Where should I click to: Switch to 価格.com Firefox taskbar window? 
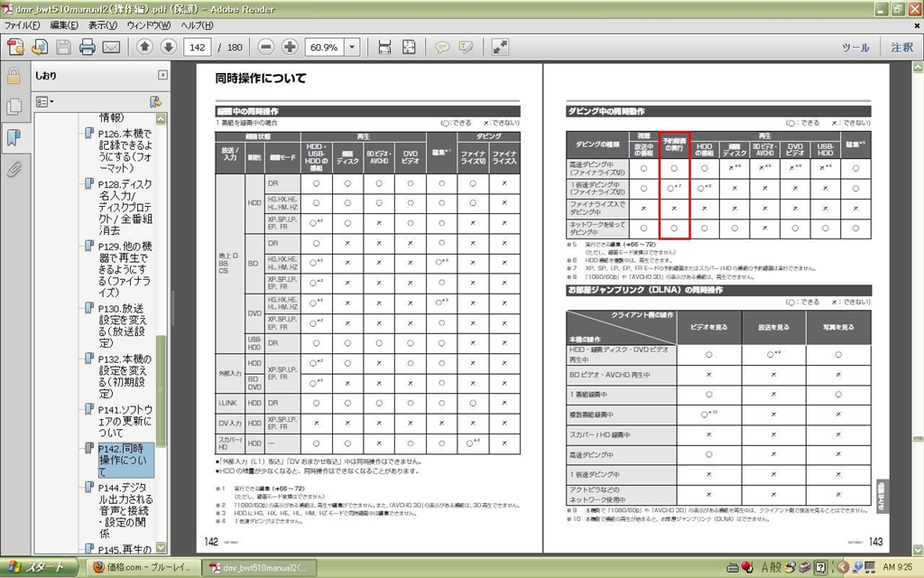click(144, 567)
